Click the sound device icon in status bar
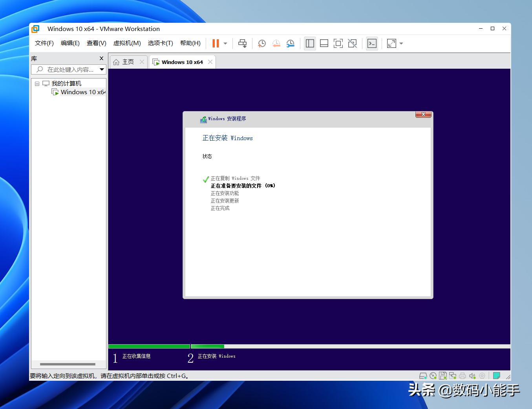 (472, 376)
